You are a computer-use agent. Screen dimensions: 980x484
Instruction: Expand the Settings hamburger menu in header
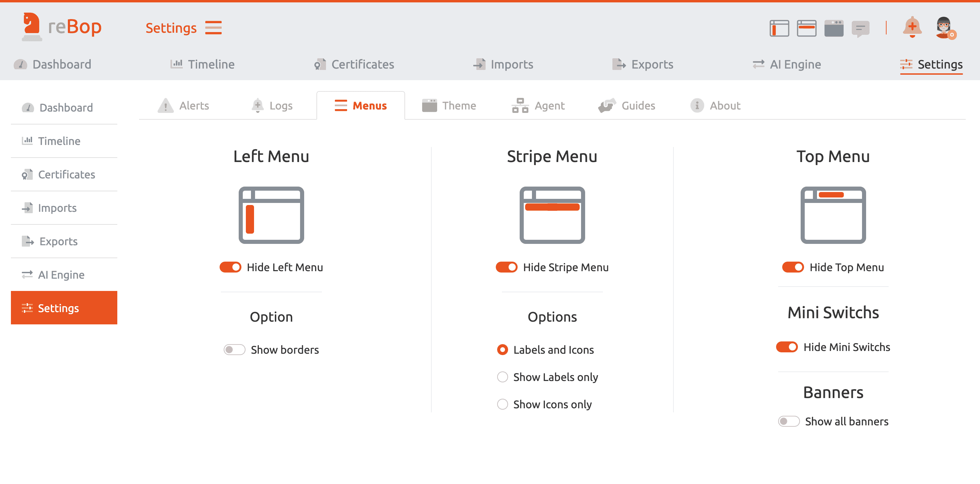click(213, 28)
